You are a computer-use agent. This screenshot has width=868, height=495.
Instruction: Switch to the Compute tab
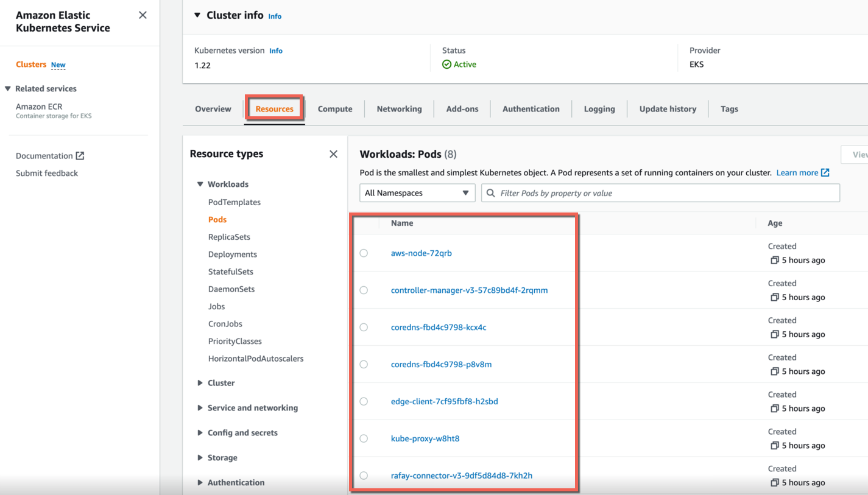tap(335, 109)
